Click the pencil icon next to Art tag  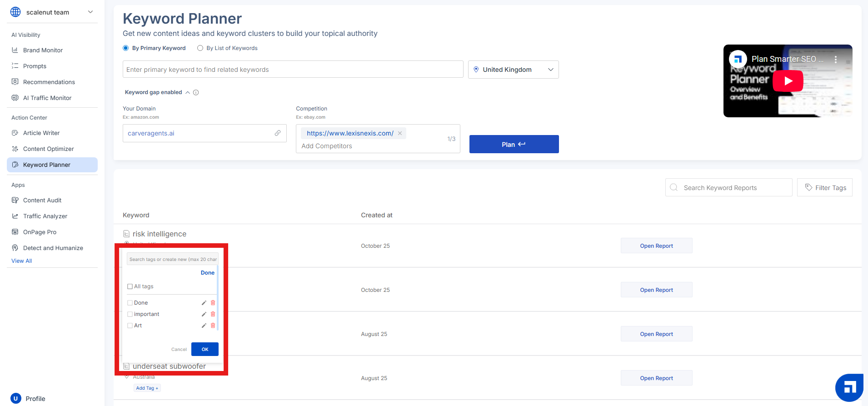tap(204, 326)
